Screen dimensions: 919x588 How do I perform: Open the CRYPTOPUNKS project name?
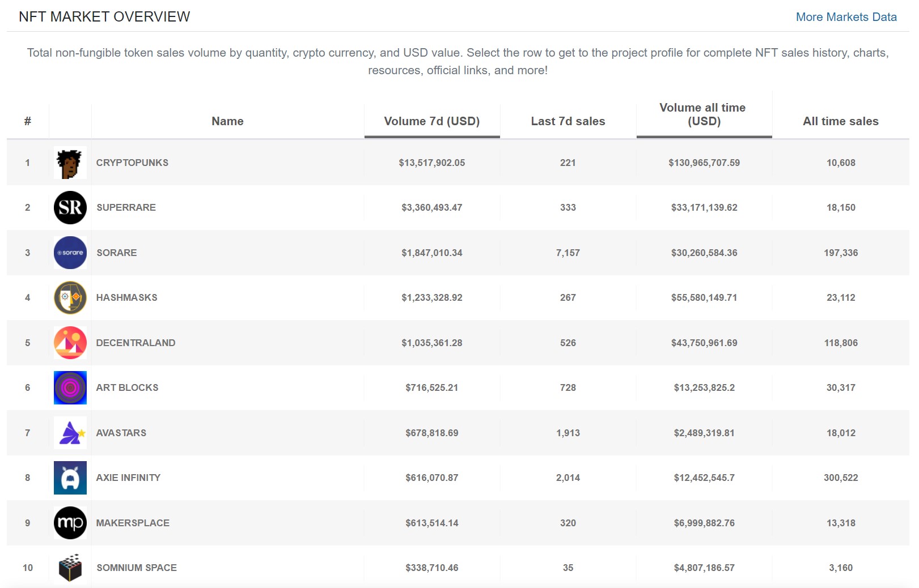(x=132, y=163)
